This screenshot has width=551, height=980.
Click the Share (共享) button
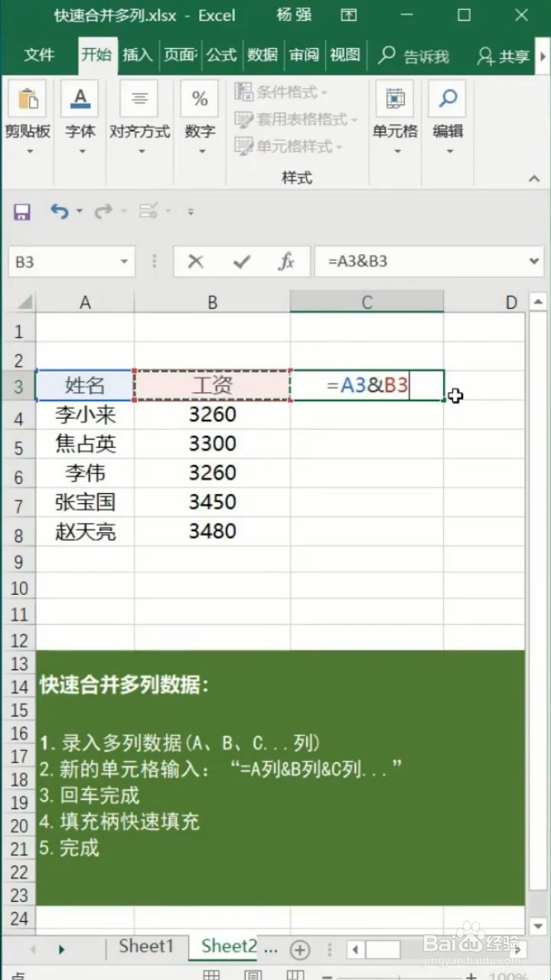coord(504,56)
